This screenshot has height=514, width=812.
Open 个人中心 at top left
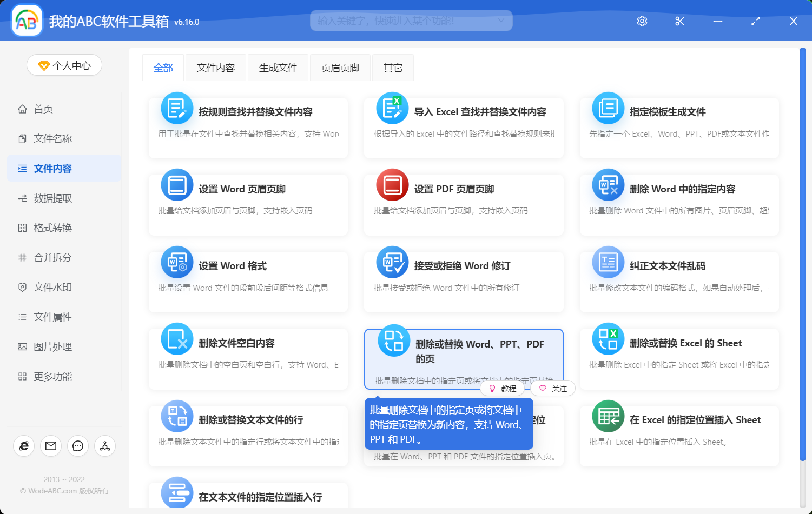coord(64,65)
